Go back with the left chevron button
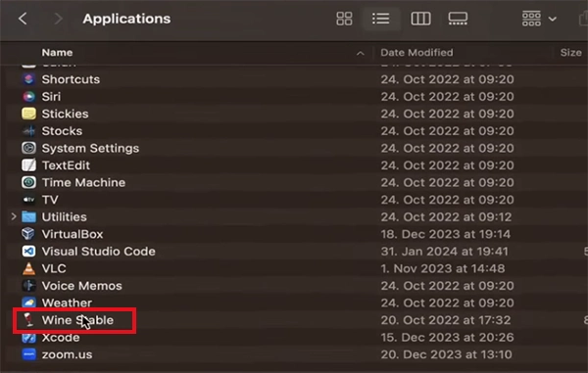The height and width of the screenshot is (373, 588). (x=23, y=19)
